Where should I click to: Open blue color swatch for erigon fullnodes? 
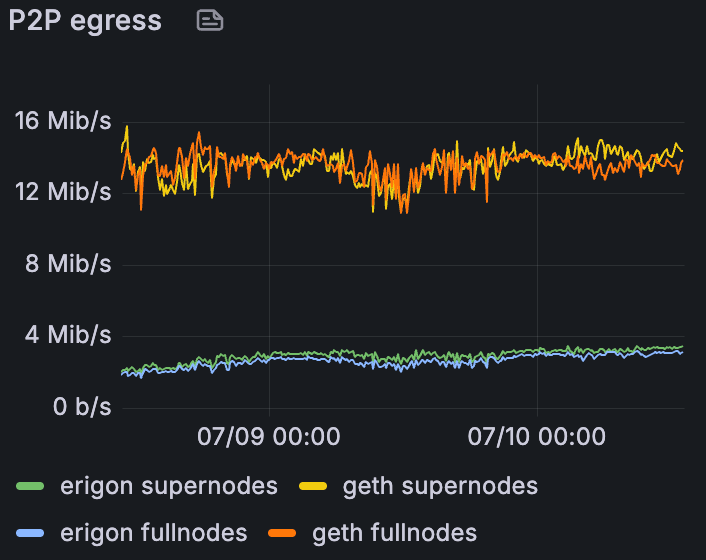[30, 533]
